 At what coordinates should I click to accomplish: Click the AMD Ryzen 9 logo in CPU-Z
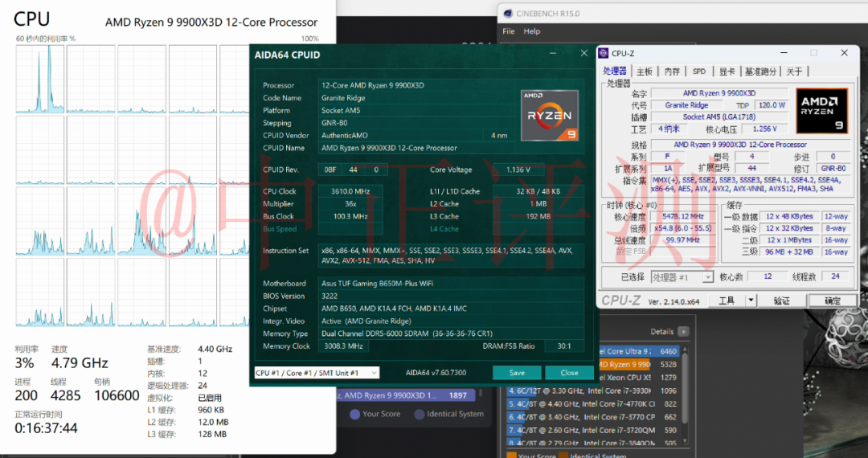822,111
